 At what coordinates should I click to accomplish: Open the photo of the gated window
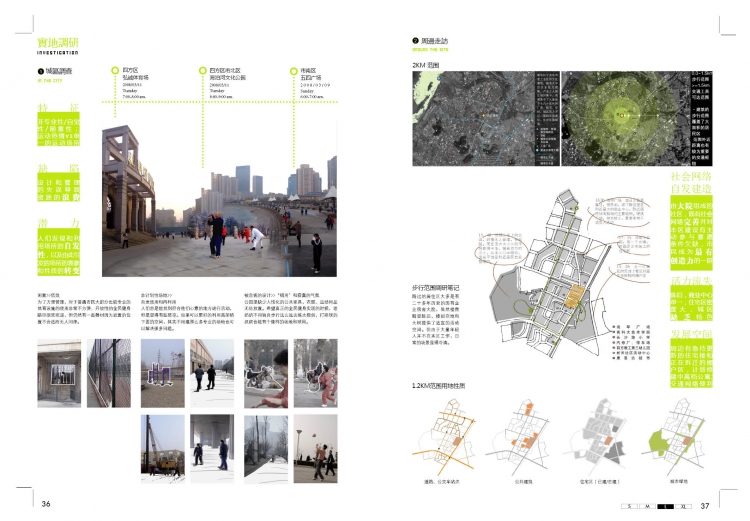tap(59, 374)
